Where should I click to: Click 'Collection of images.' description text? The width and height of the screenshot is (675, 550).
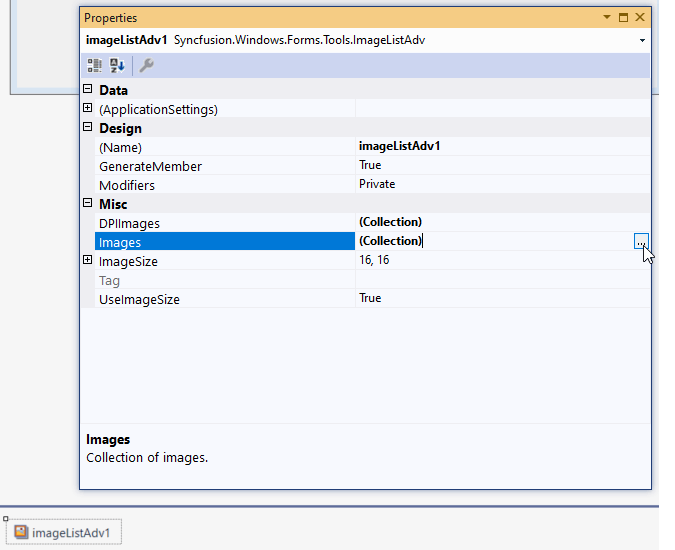147,457
